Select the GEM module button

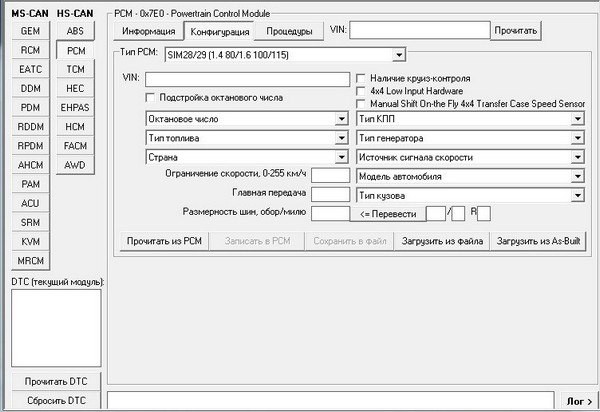[30, 31]
